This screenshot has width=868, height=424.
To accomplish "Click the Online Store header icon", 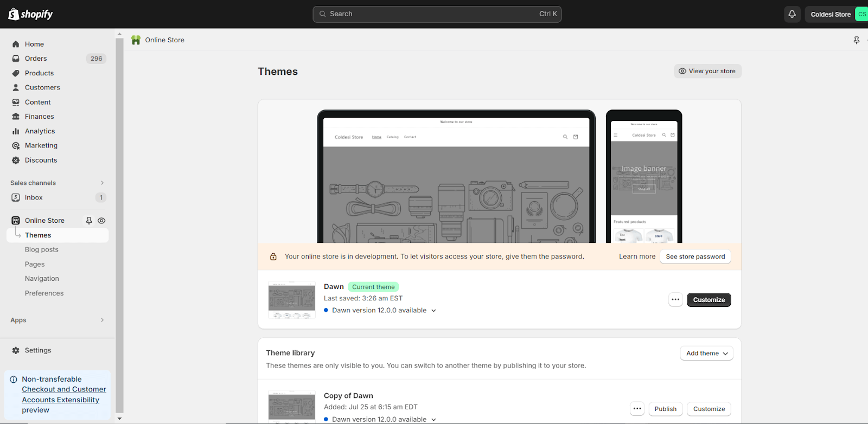I will click(136, 40).
